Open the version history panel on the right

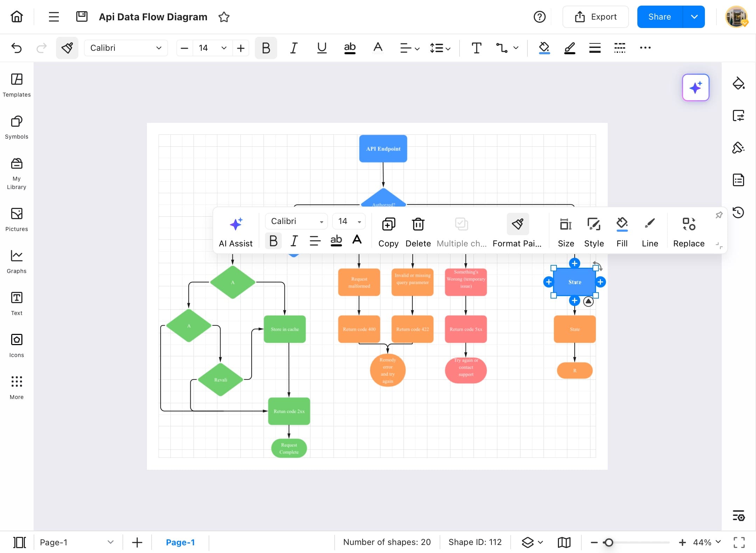739,212
